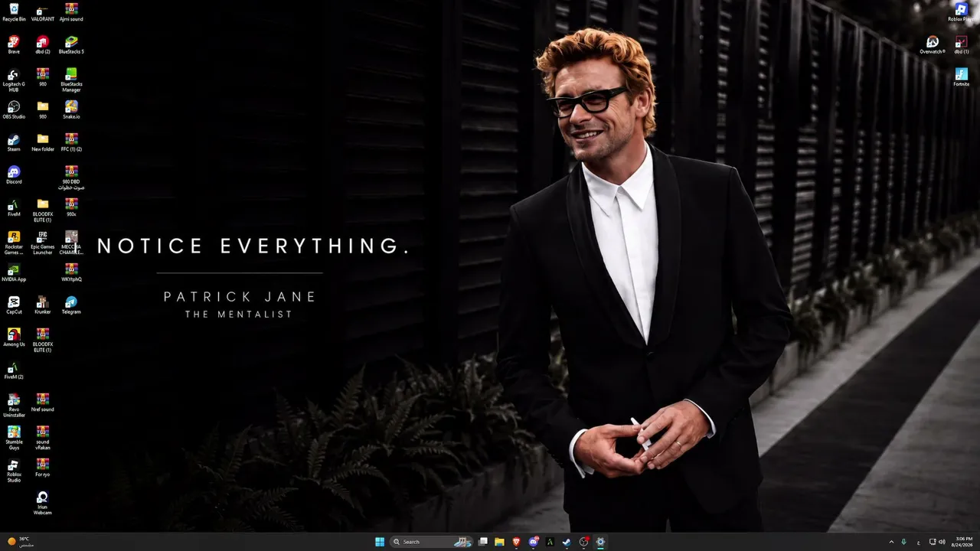
Task: Open the Windows Start menu
Action: pyautogui.click(x=380, y=542)
